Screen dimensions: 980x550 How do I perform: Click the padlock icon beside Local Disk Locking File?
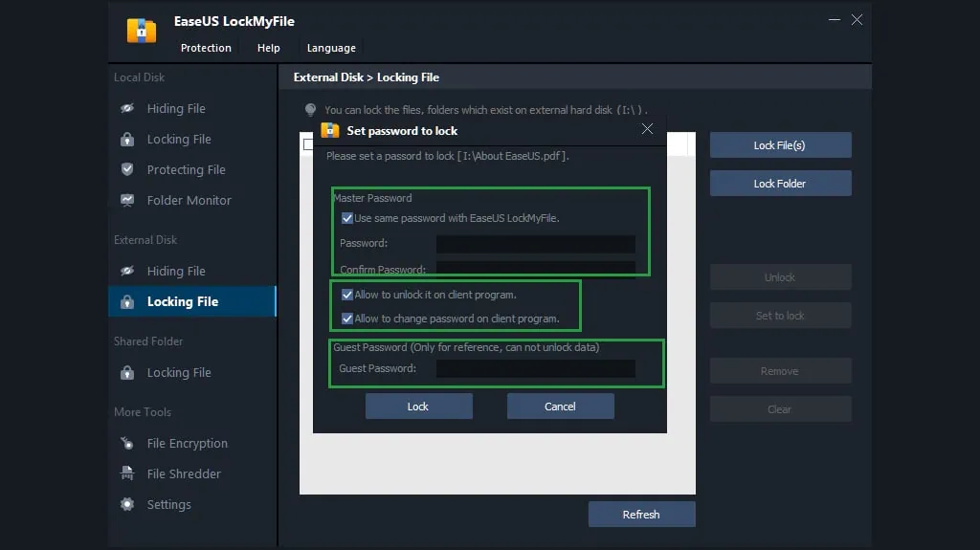click(127, 139)
